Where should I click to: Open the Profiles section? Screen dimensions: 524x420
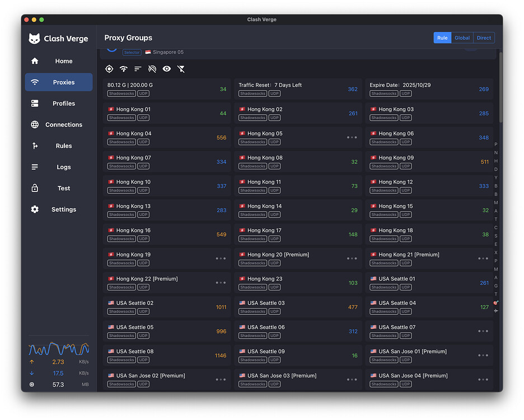tap(59, 104)
